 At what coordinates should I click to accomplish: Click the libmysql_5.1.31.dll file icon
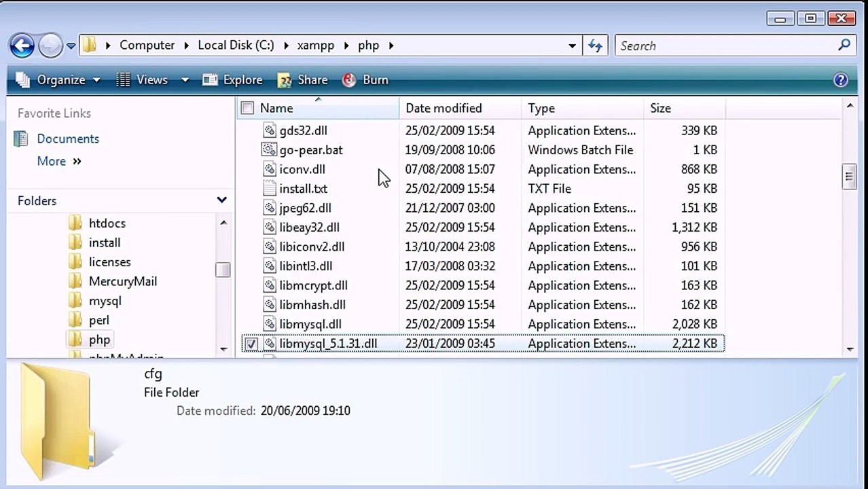(270, 344)
